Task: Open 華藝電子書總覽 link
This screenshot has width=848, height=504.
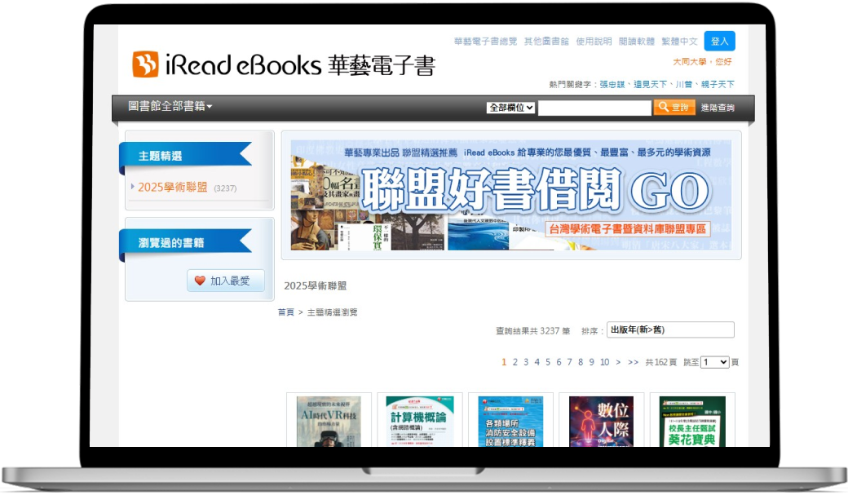Action: point(485,41)
